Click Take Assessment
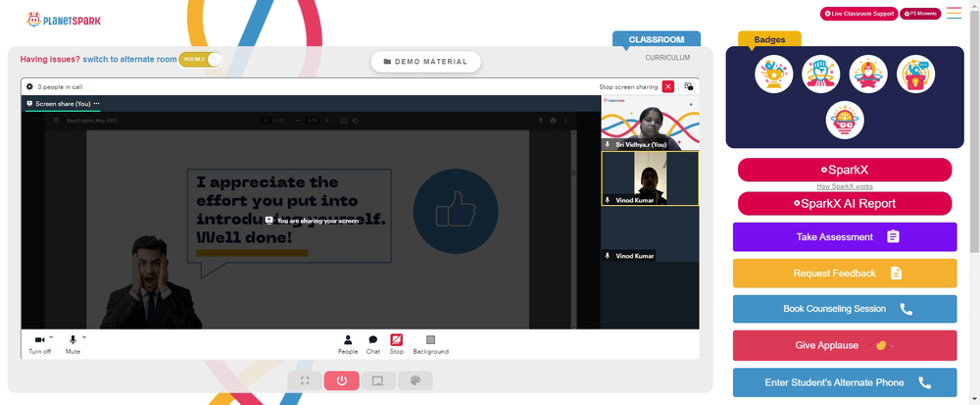Screen dimensions: 980x405 click(845, 237)
